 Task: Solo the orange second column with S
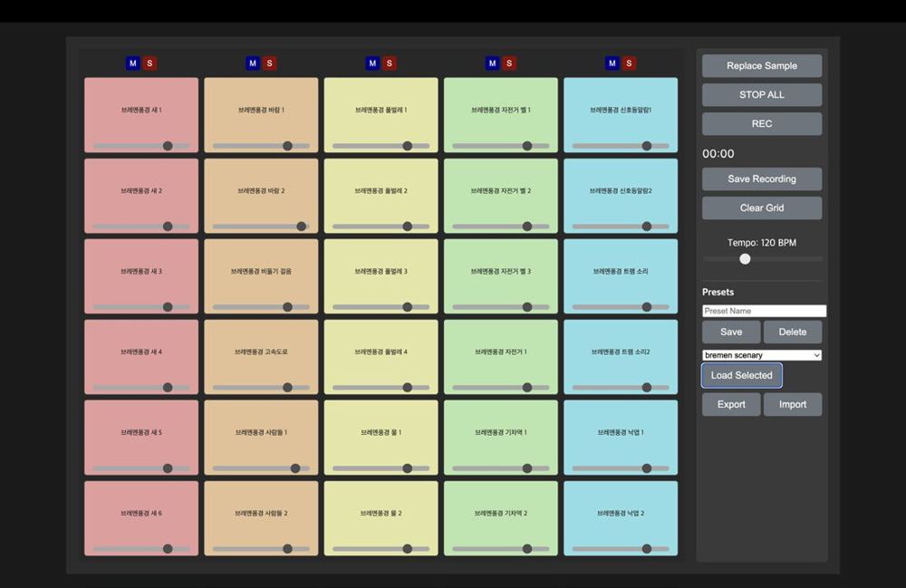click(269, 63)
